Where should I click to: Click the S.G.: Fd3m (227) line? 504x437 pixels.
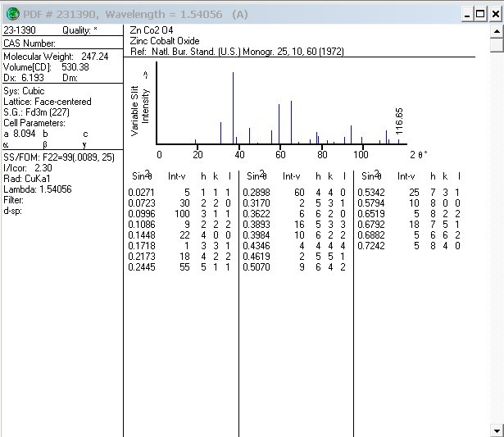36,112
